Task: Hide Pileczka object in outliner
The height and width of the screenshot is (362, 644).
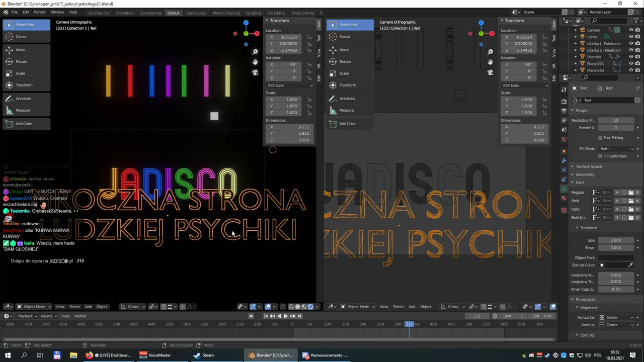Action: [x=631, y=57]
